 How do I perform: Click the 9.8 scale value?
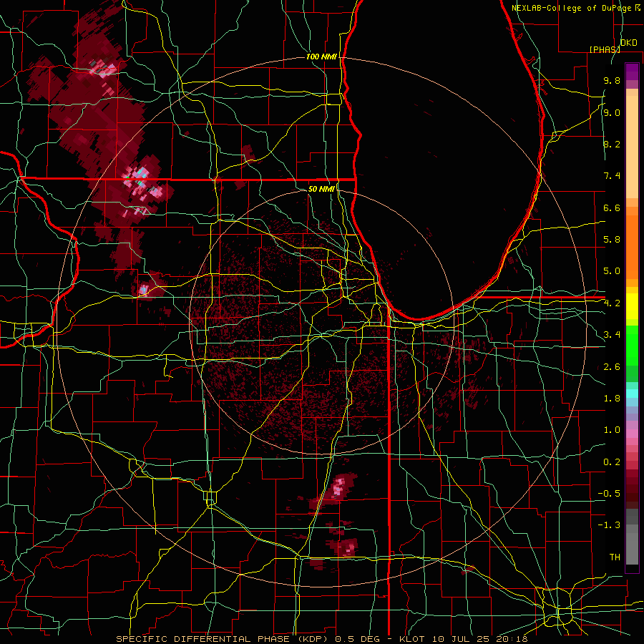[612, 80]
